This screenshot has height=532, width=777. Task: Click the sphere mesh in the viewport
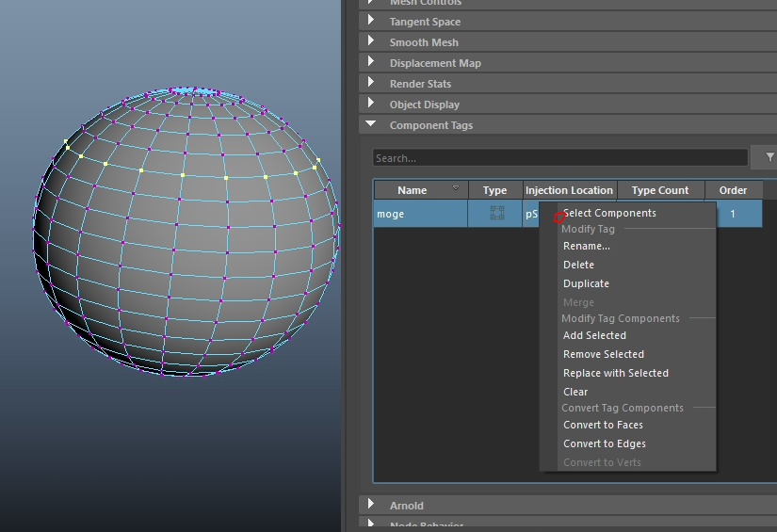pos(186,232)
